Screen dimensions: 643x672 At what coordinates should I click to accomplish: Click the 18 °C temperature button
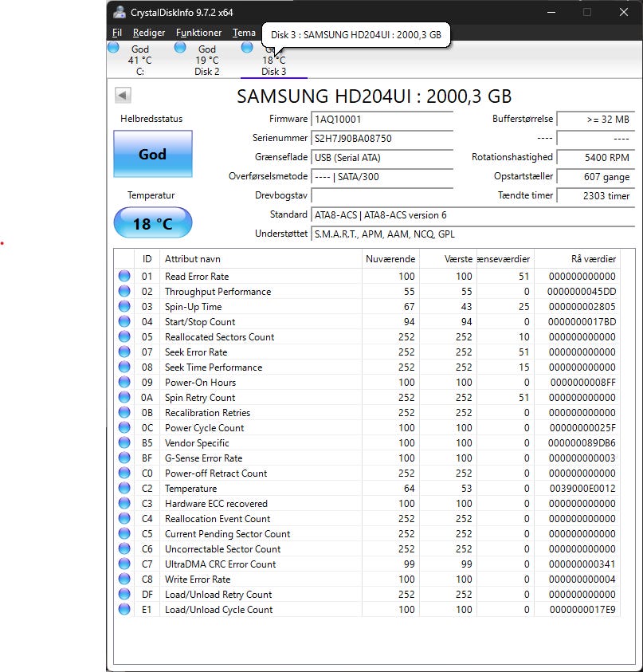[152, 223]
